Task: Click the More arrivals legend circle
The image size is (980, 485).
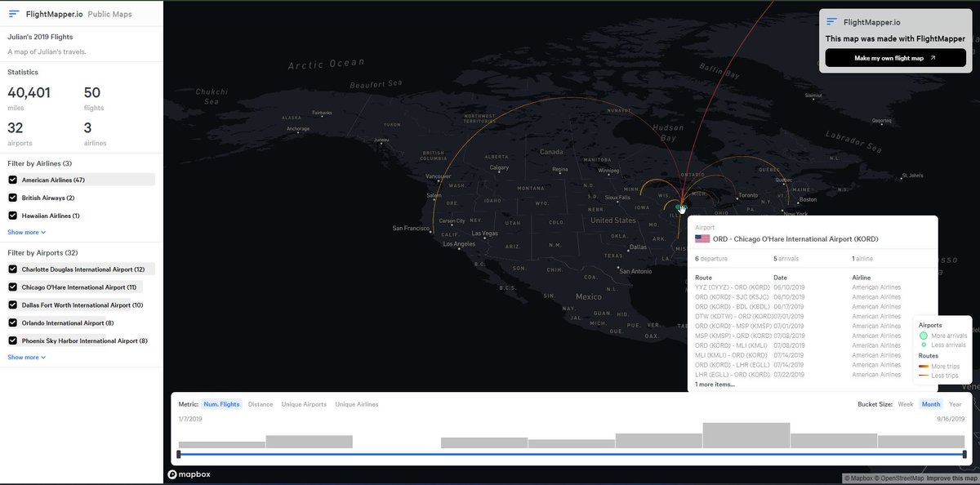Action: [x=924, y=336]
